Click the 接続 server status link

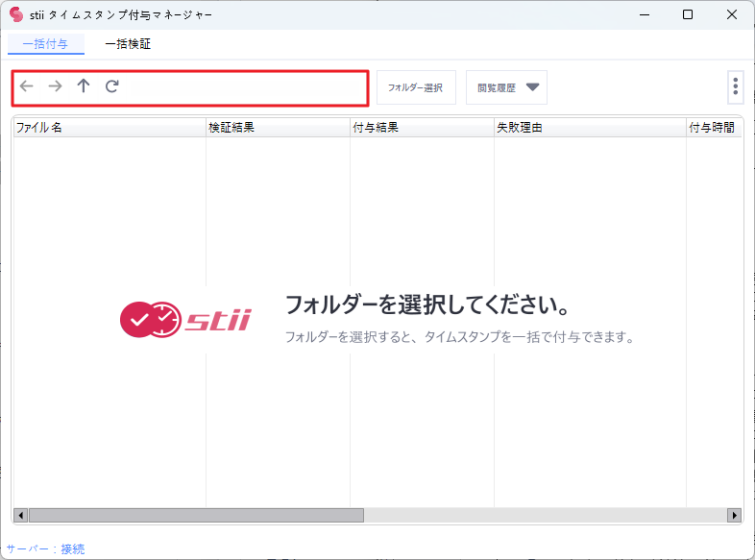coord(73,549)
